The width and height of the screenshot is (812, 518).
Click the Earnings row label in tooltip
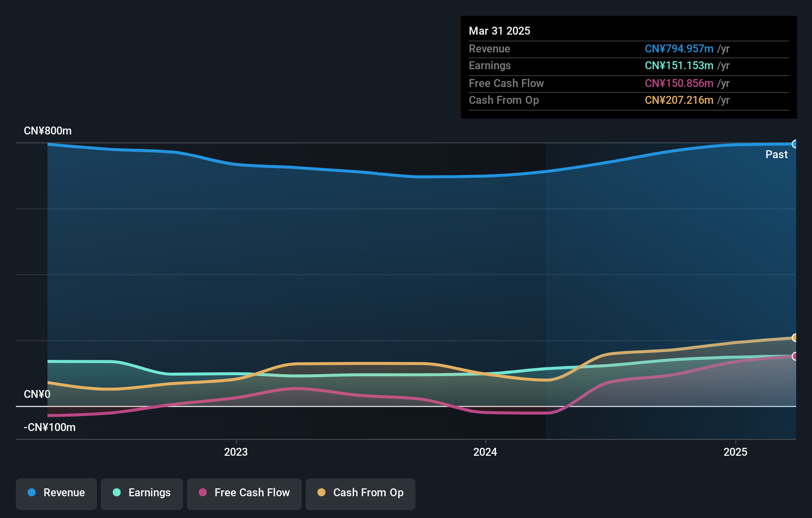click(490, 66)
